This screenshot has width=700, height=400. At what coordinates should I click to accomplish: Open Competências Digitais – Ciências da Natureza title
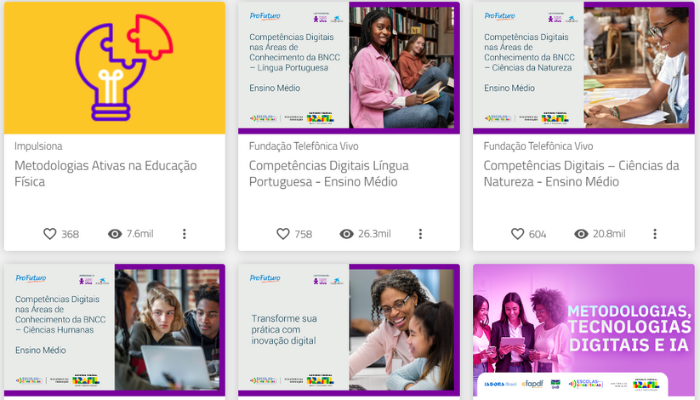[x=581, y=174]
